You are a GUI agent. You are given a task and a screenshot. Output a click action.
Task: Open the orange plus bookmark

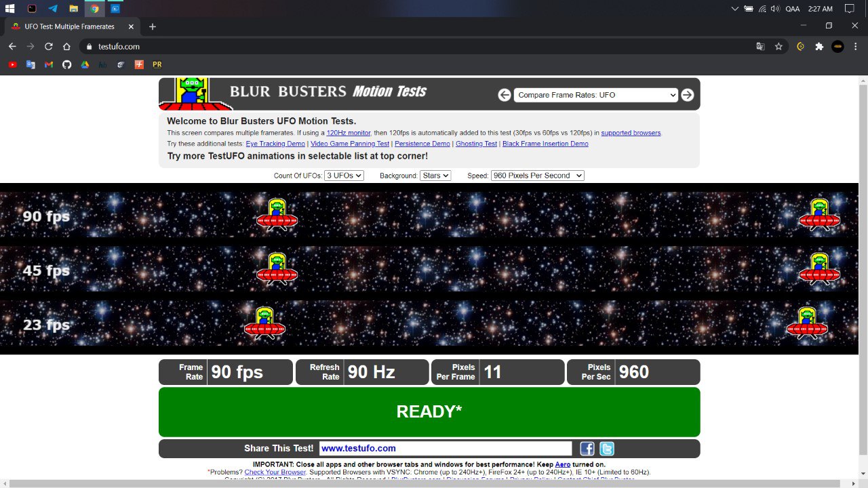139,64
